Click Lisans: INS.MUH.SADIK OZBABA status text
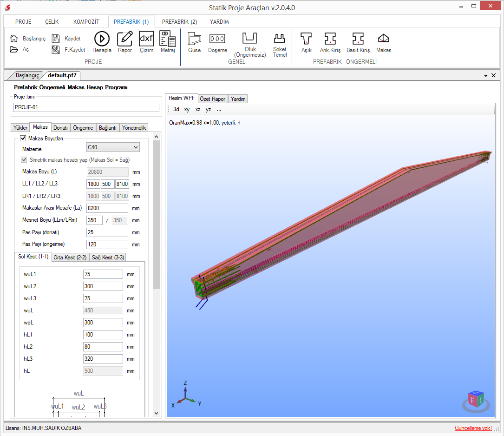The image size is (504, 436). [43, 428]
